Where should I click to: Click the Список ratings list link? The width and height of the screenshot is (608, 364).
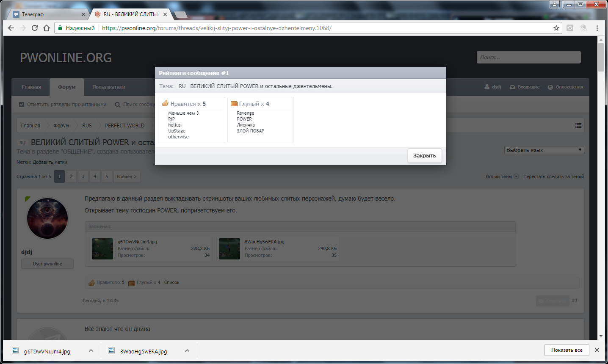[172, 282]
